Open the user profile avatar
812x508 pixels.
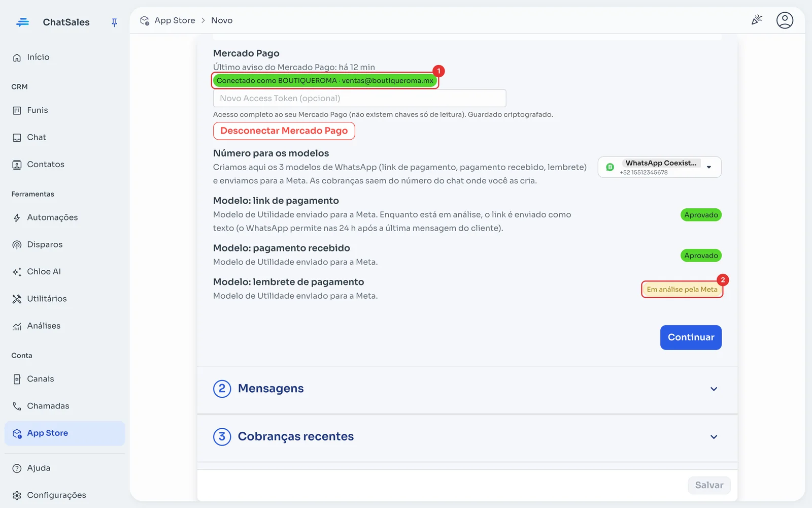point(785,20)
